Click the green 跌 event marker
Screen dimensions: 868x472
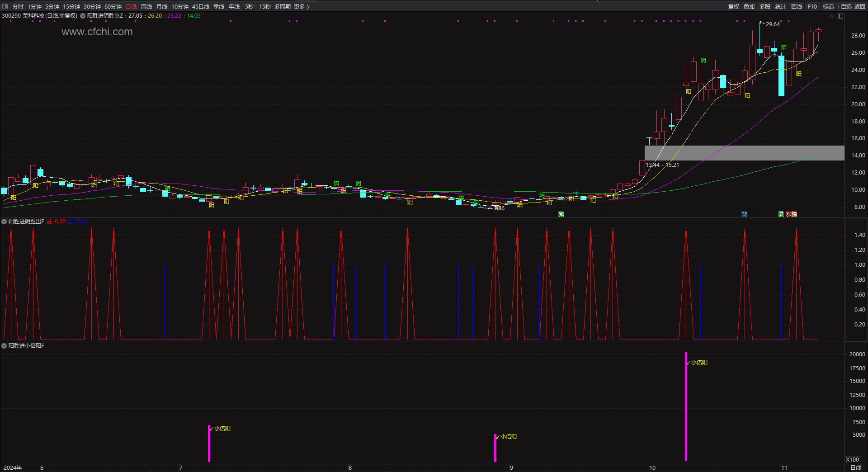pyautogui.click(x=781, y=214)
